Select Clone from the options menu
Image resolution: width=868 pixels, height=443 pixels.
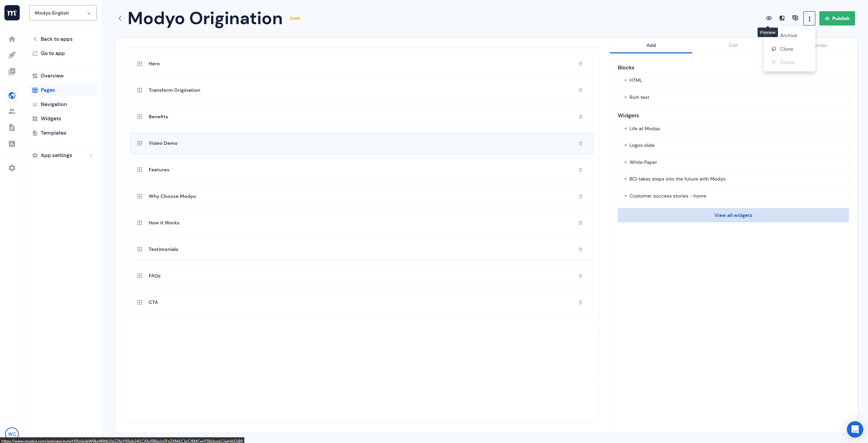click(786, 49)
